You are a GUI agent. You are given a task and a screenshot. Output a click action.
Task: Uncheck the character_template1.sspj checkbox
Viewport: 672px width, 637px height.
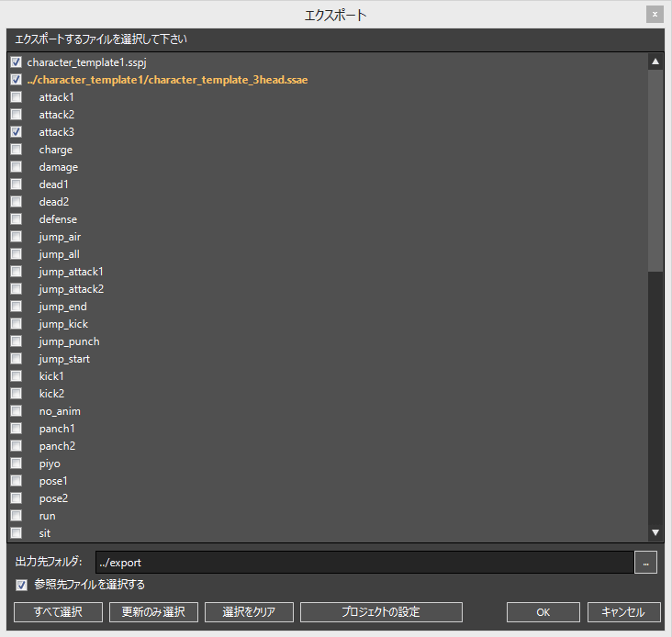tap(17, 62)
